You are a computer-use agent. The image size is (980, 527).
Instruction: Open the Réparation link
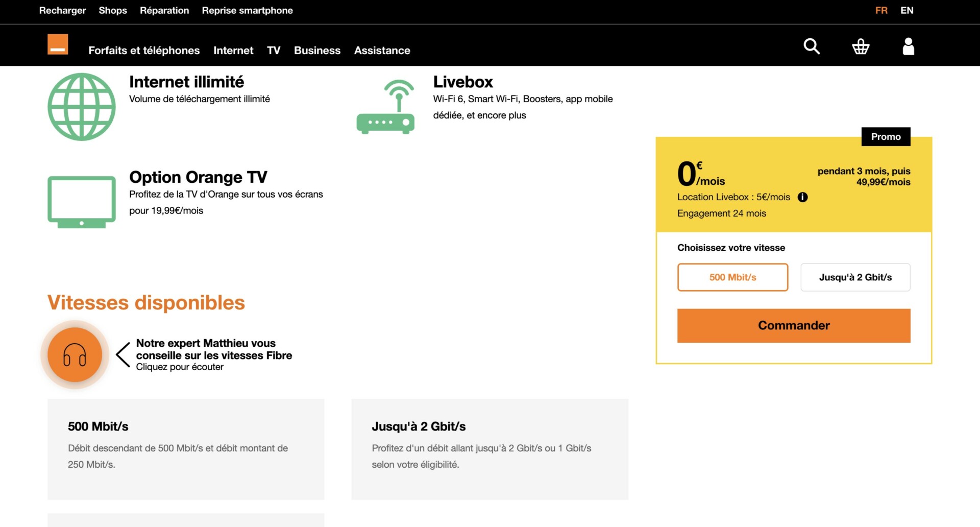pos(164,10)
